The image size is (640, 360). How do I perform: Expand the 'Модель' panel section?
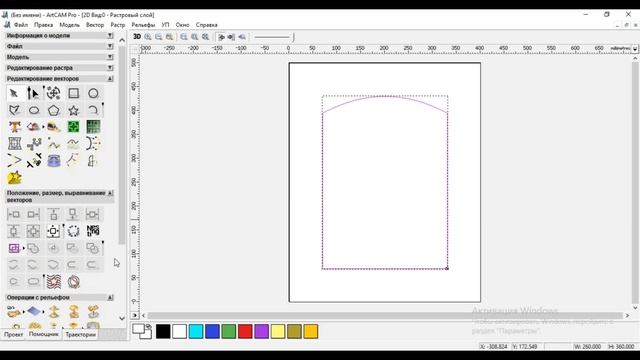(x=110, y=57)
